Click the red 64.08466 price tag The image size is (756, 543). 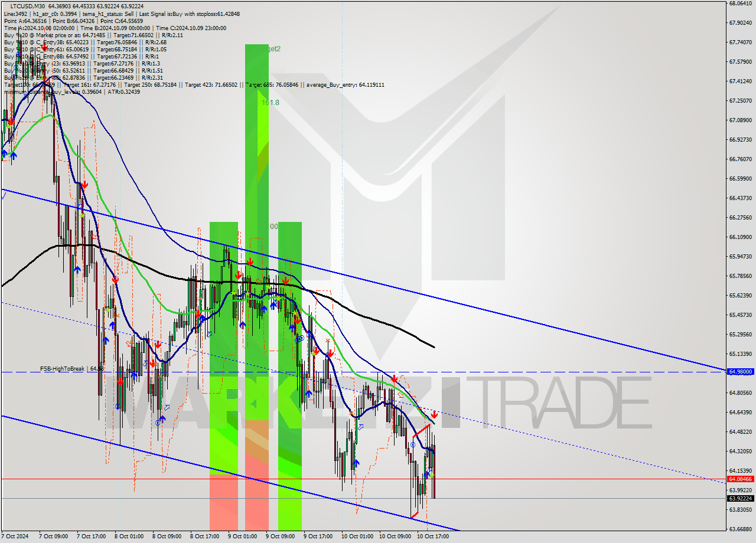[741, 479]
